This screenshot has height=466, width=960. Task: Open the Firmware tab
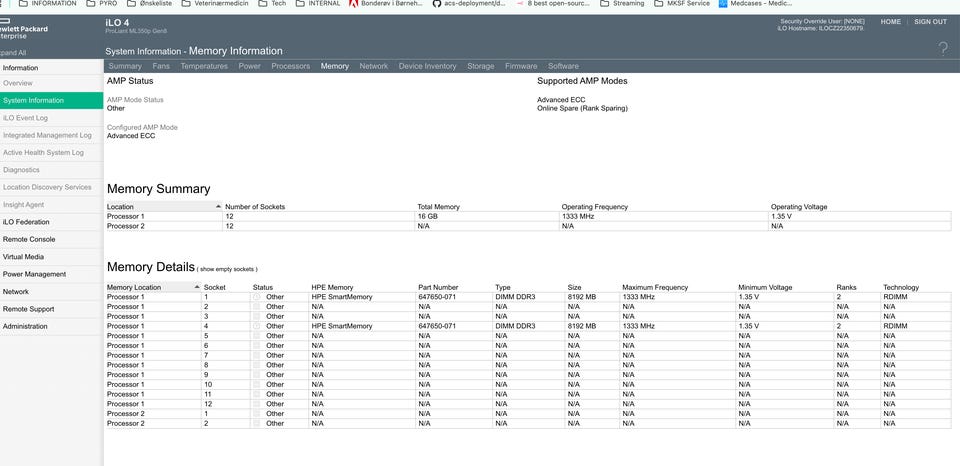(521, 66)
